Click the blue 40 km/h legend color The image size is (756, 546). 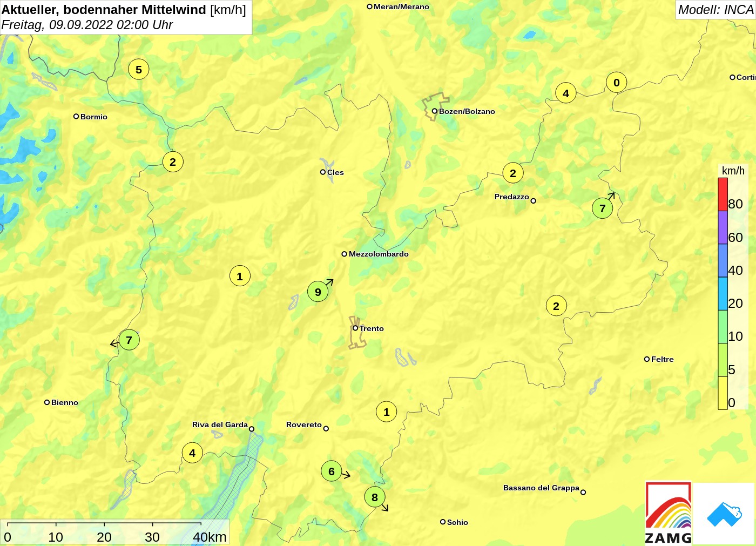tap(723, 261)
